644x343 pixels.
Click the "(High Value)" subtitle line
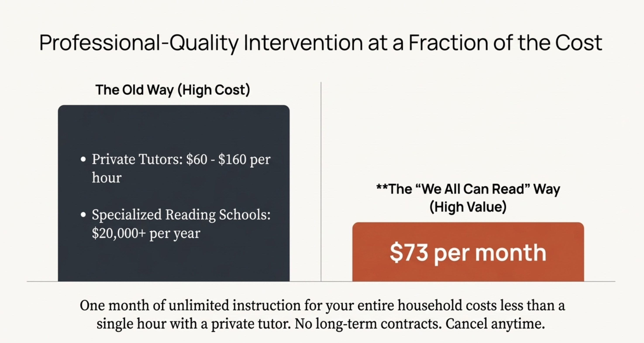468,207
